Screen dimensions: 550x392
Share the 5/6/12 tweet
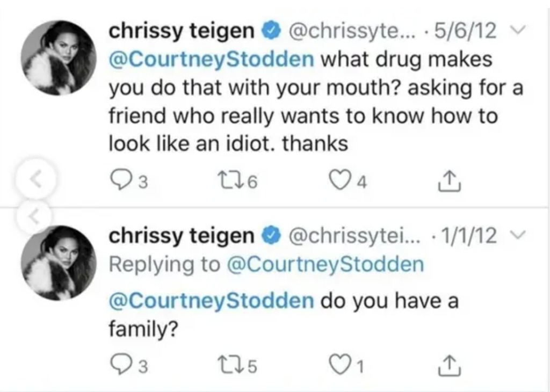pyautogui.click(x=450, y=181)
